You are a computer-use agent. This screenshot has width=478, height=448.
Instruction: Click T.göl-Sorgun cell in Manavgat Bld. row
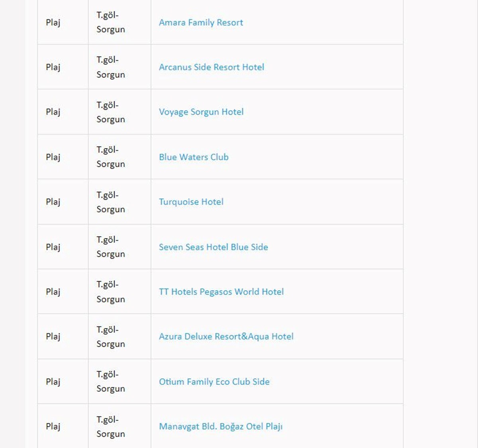(119, 426)
